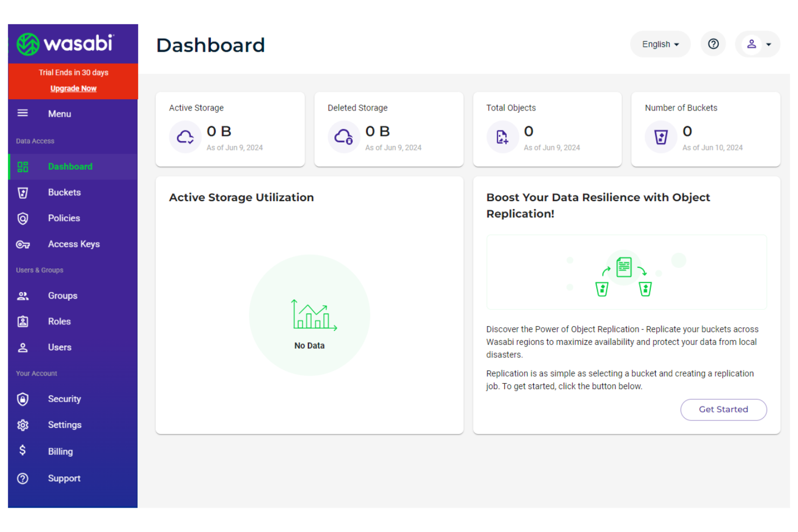Click the Groups people icon
Screen dimensions: 798x532
click(x=23, y=296)
